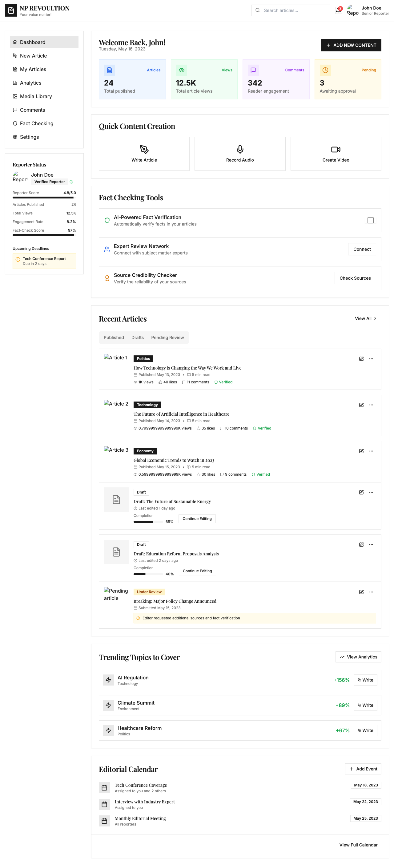This screenshot has height=868, width=394.
Task: Click the AI Regulation lightning icon
Action: 108,680
